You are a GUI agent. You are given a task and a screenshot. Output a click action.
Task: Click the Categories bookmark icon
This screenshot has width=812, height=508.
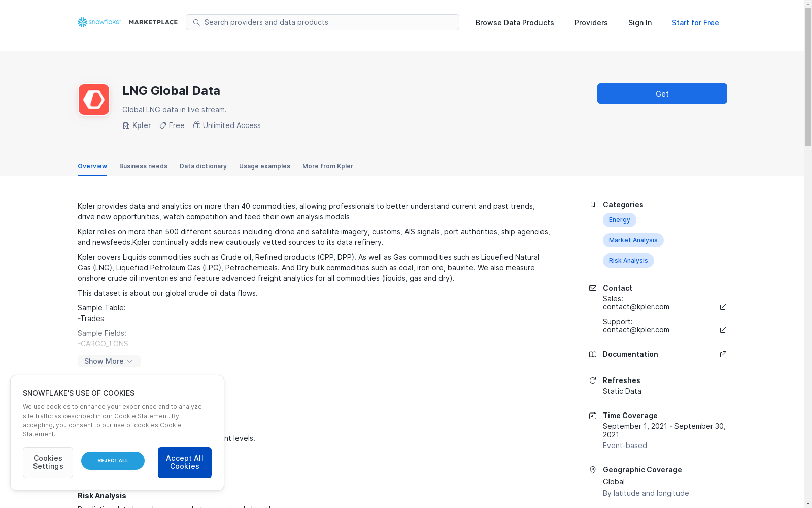[592, 205]
